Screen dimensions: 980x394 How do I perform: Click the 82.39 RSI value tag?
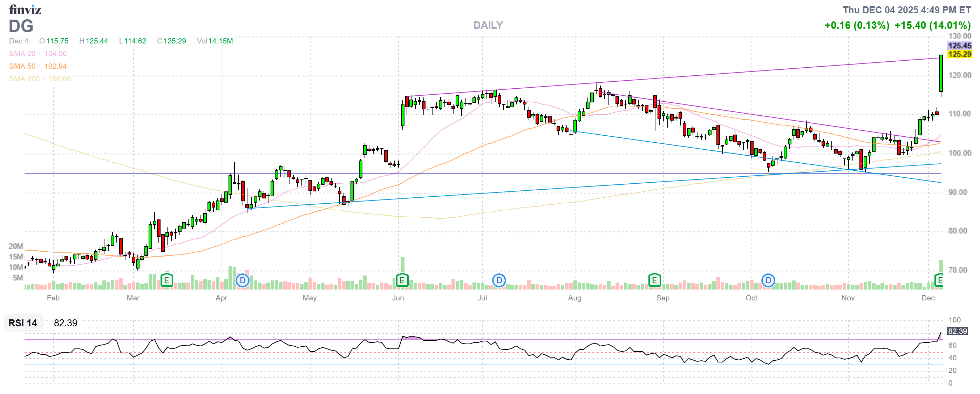957,331
